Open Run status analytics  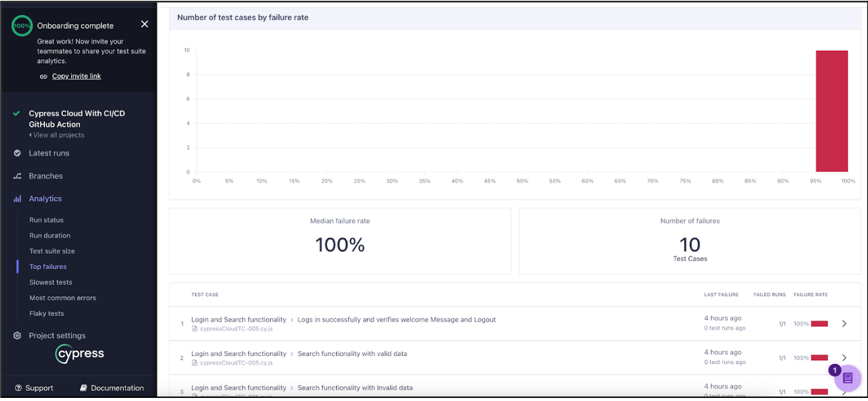pos(46,220)
